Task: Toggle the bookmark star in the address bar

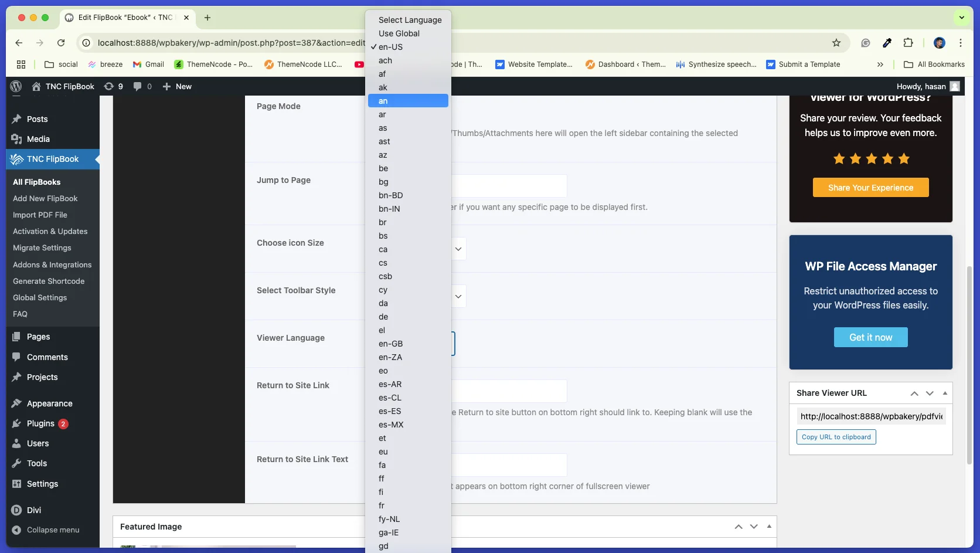Action: point(836,43)
